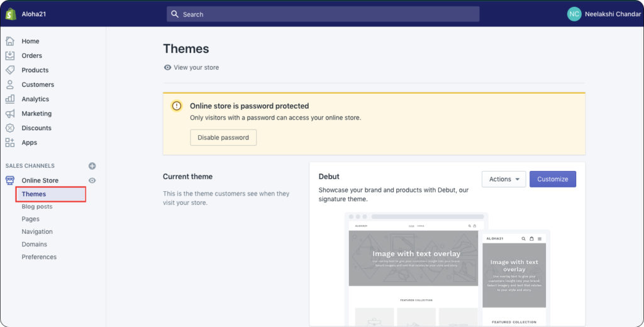This screenshot has height=327, width=644.
Task: Open Home in the sidebar
Action: pyautogui.click(x=30, y=41)
